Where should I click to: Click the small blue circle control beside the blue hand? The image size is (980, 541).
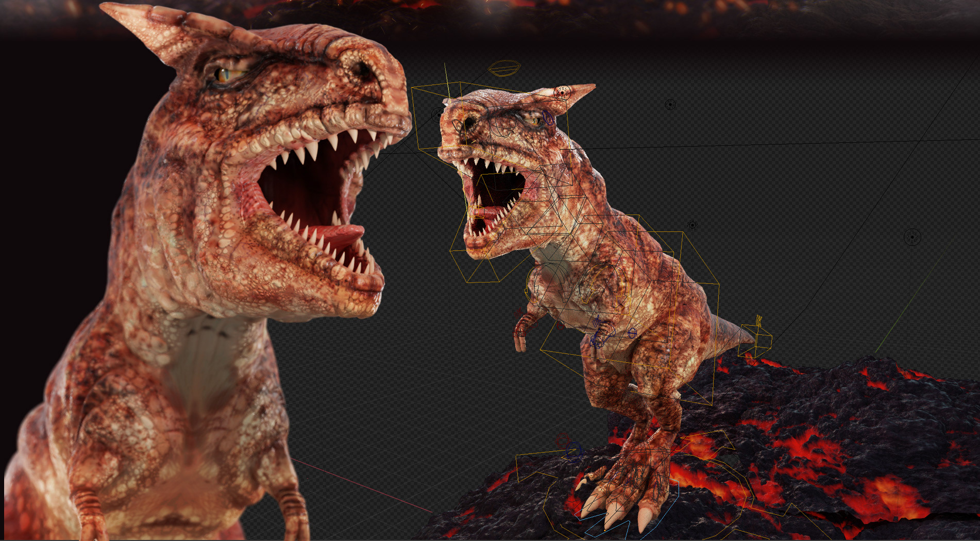632,333
